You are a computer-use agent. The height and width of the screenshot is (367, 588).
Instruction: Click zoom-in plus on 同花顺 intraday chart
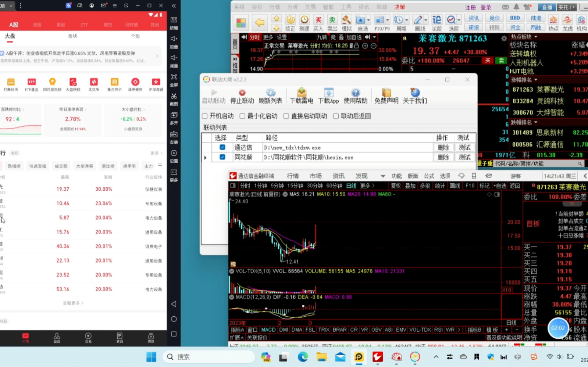(365, 46)
